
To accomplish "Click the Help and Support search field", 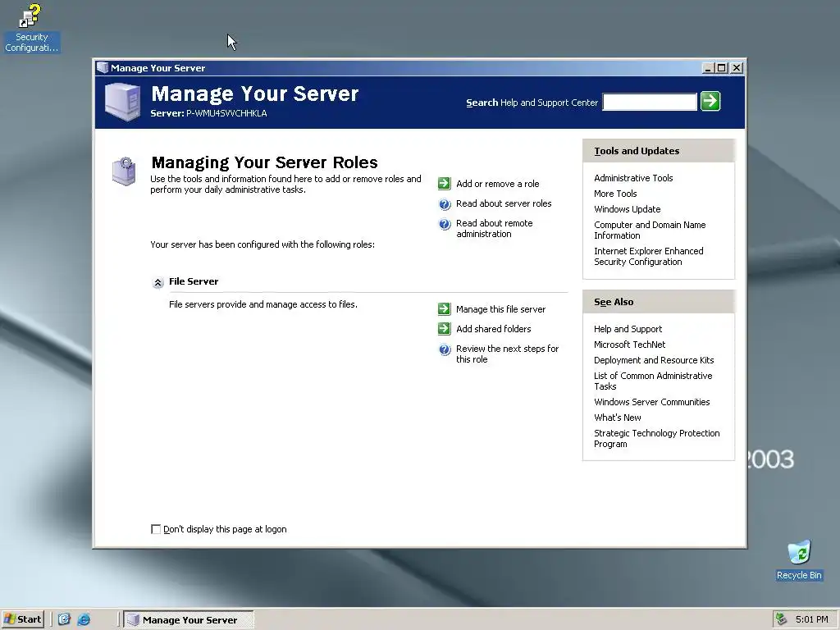I will click(x=650, y=102).
